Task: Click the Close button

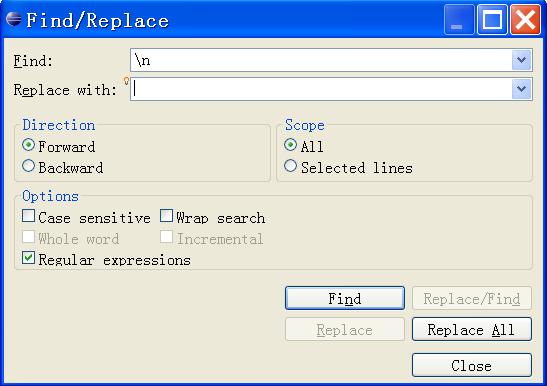Action: tap(472, 365)
